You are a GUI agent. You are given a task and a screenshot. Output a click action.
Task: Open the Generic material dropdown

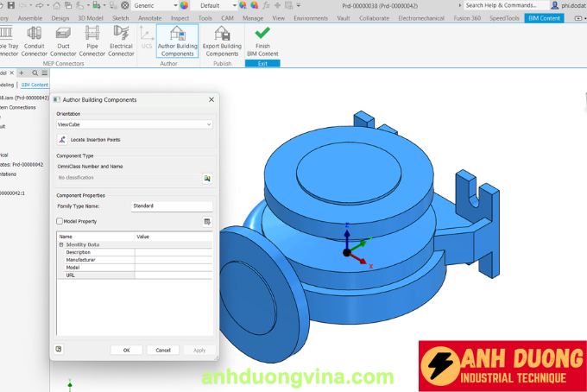coord(155,5)
